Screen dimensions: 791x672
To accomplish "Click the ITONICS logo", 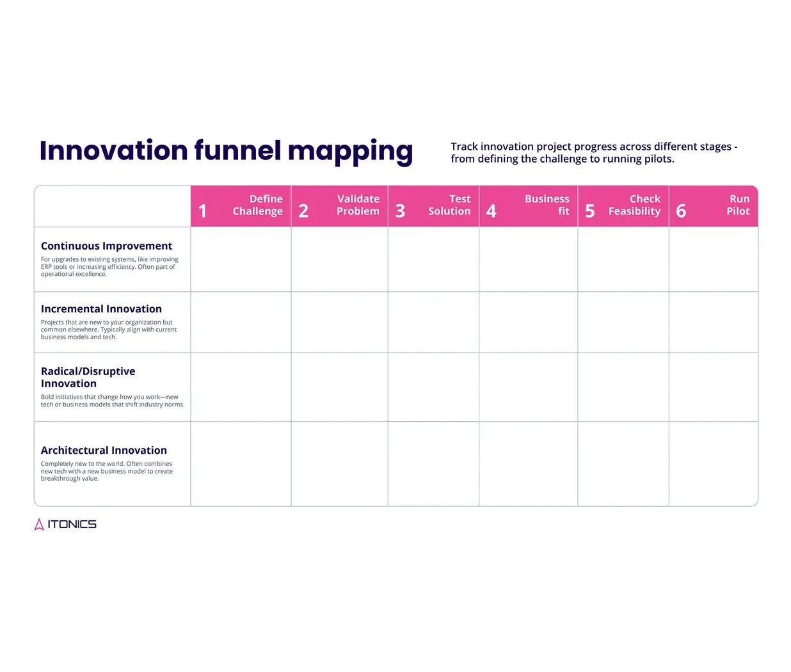I will [x=65, y=524].
